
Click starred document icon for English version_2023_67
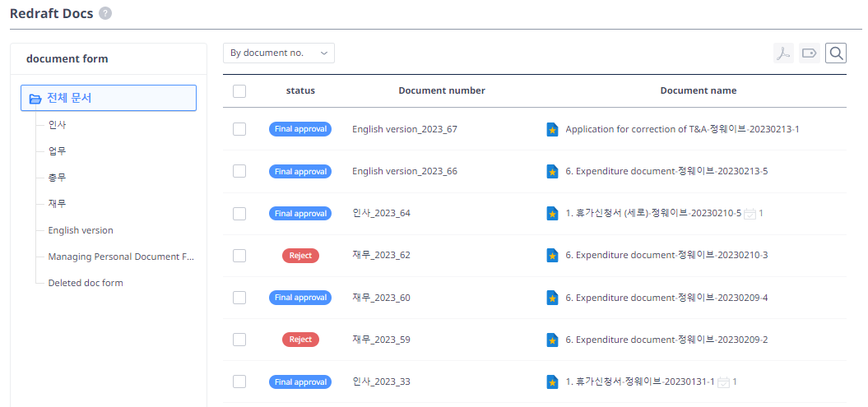(553, 129)
